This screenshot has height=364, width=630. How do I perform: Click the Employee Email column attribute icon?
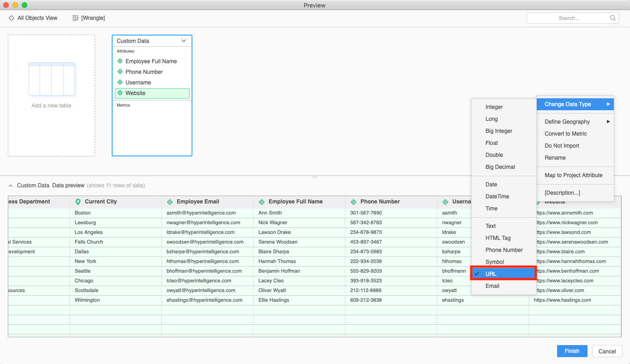pyautogui.click(x=170, y=202)
